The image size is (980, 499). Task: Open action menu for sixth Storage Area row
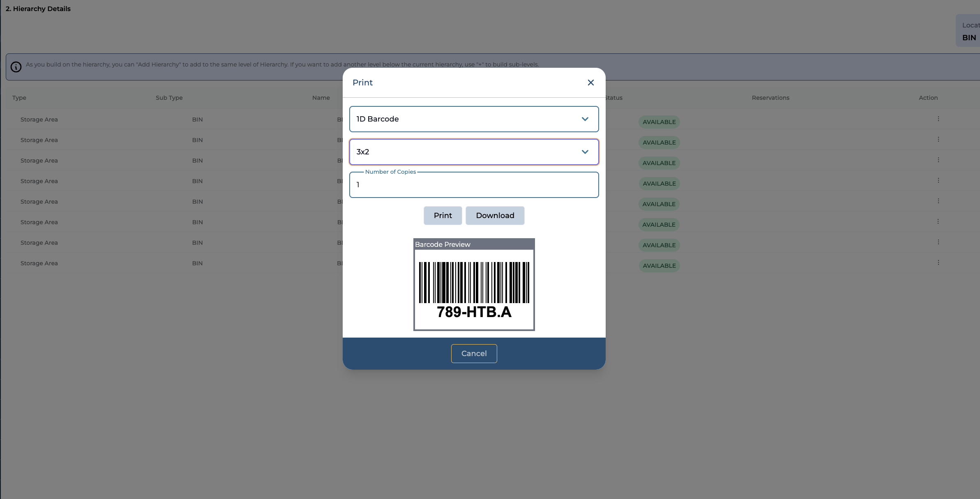coord(938,221)
